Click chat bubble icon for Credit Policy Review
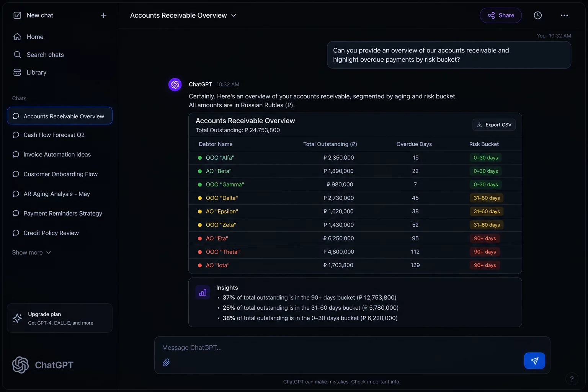This screenshot has width=588, height=392. coord(16,233)
